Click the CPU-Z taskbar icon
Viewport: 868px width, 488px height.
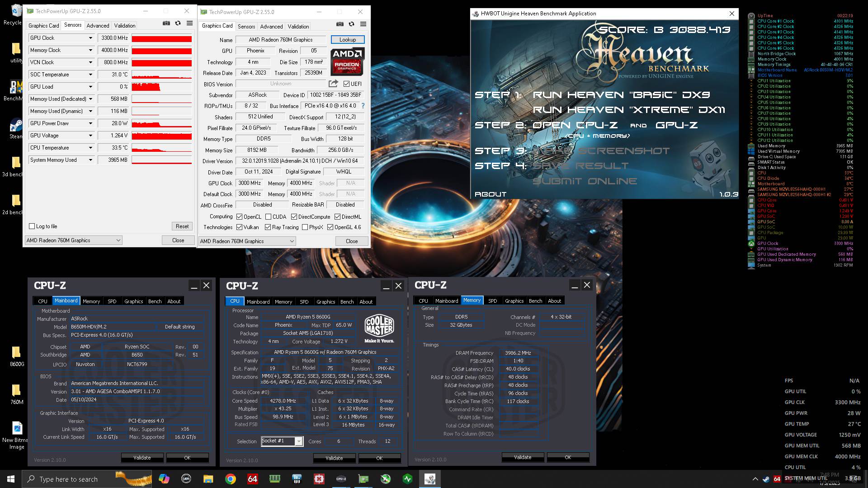pos(341,479)
